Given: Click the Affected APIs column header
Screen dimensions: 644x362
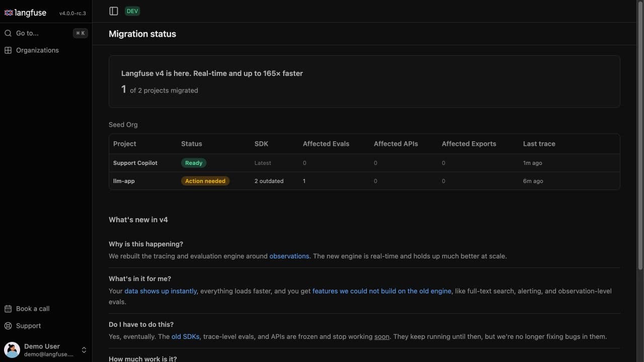Looking at the screenshot, I should pos(396,144).
